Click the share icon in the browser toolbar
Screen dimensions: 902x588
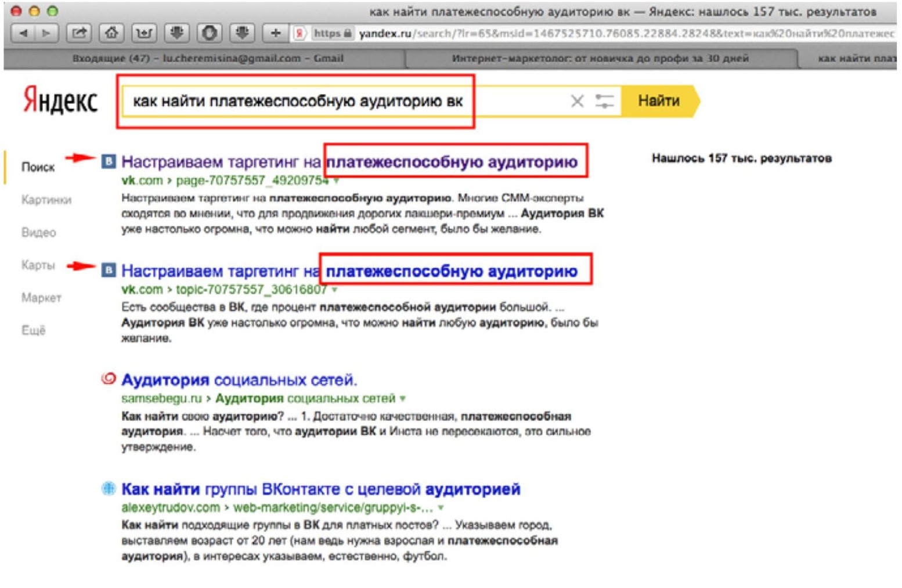[79, 33]
